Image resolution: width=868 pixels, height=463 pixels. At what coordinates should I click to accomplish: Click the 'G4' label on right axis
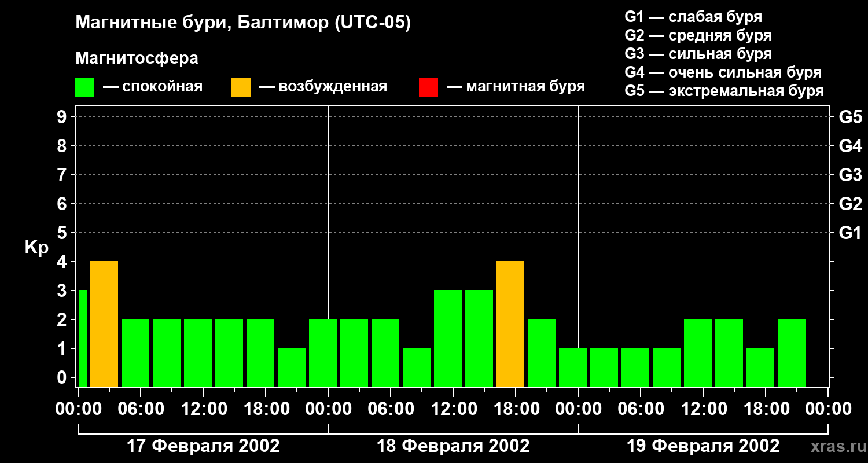pyautogui.click(x=850, y=146)
